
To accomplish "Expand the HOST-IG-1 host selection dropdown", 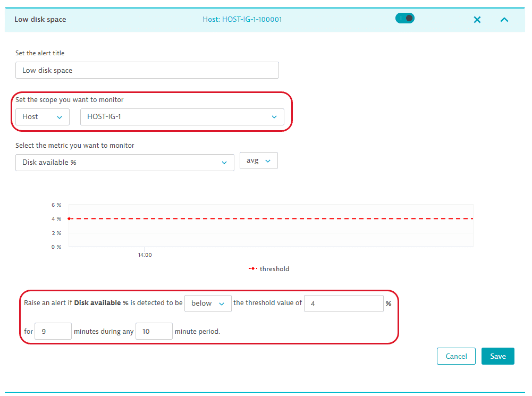I will click(182, 117).
